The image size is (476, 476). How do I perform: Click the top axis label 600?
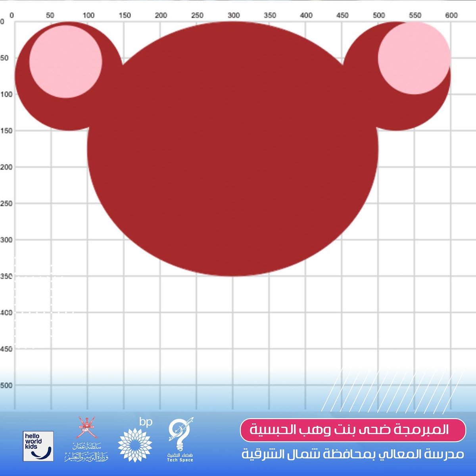pyautogui.click(x=451, y=15)
